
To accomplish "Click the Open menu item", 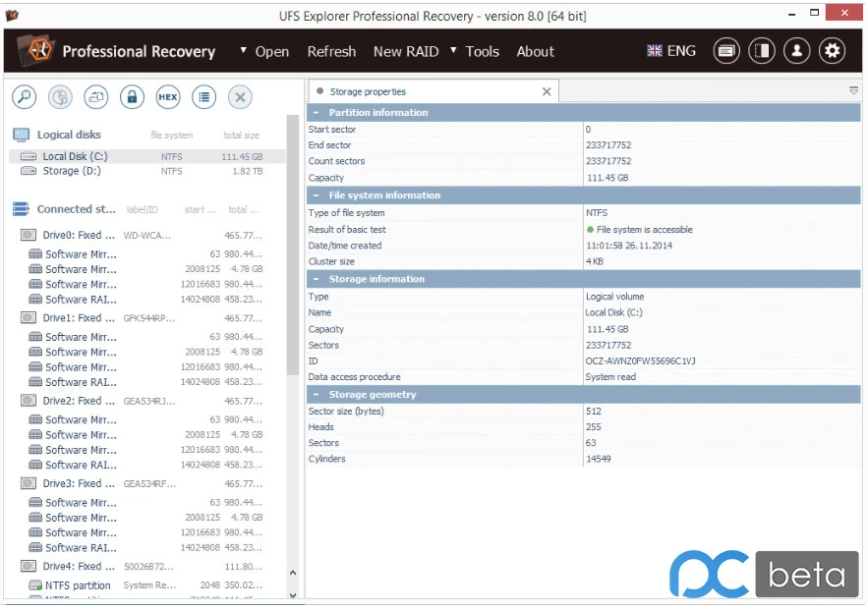I will pyautogui.click(x=272, y=51).
